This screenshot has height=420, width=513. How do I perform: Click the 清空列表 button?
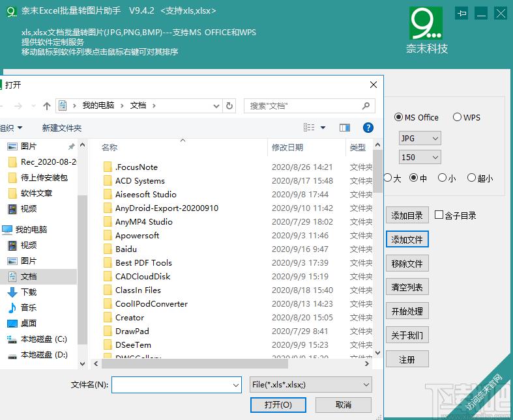[407, 287]
